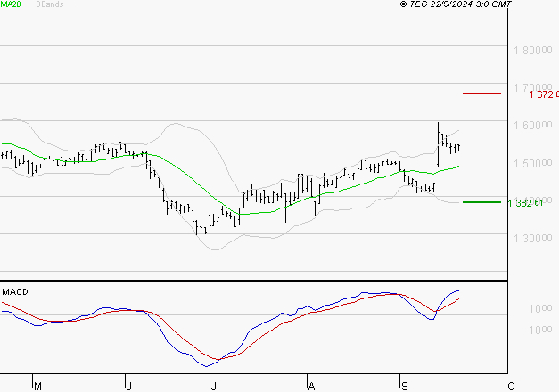Click the O month label on time axis
This screenshot has height=392, width=559.
tap(511, 387)
